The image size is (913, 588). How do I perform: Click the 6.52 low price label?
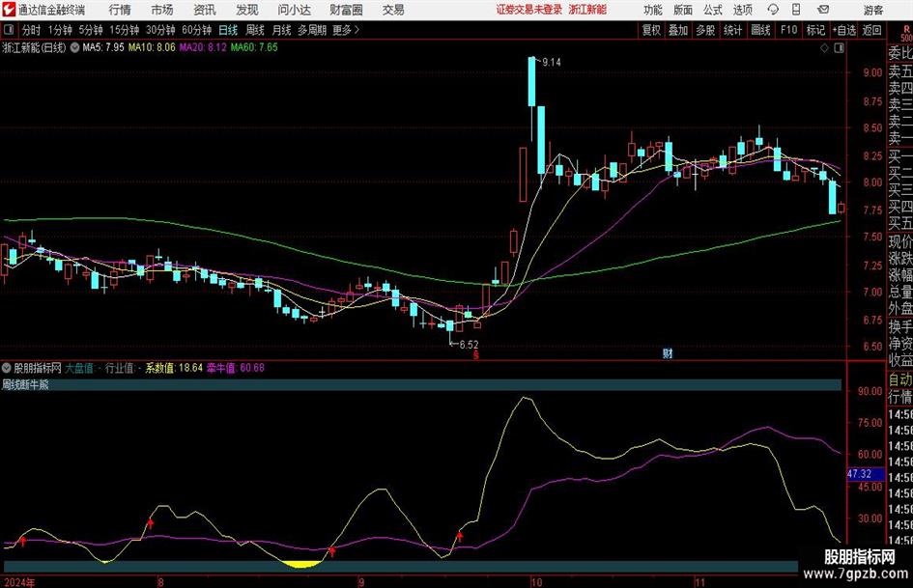point(469,345)
